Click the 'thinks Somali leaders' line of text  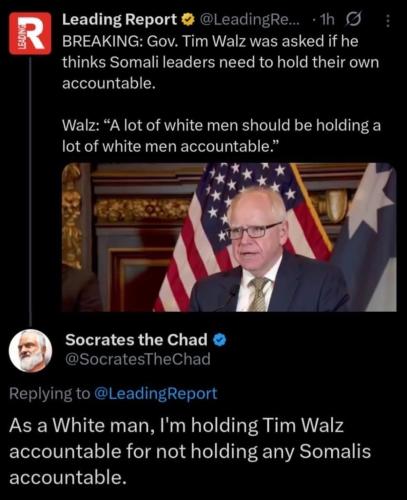click(221, 62)
